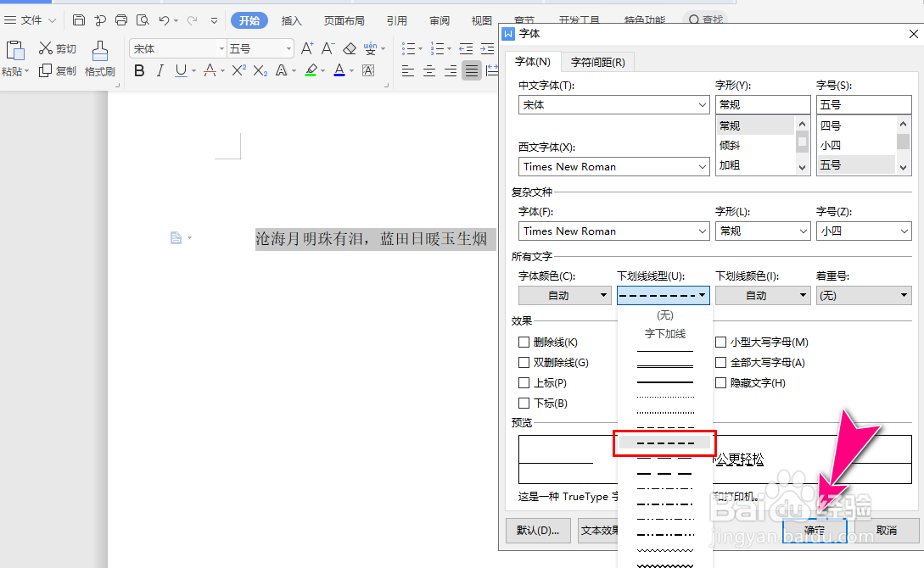The image size is (924, 568).
Task: Click the bulleted list icon
Action: click(410, 48)
